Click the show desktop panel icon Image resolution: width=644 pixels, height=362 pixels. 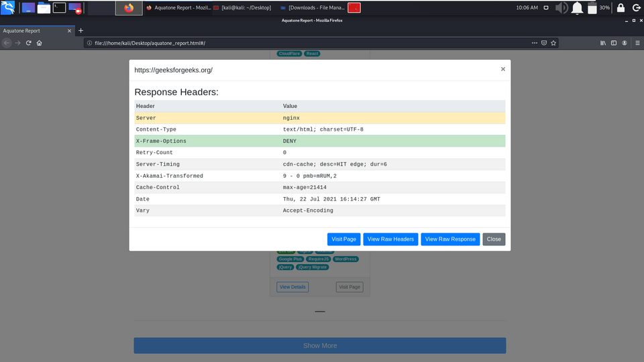(x=28, y=7)
